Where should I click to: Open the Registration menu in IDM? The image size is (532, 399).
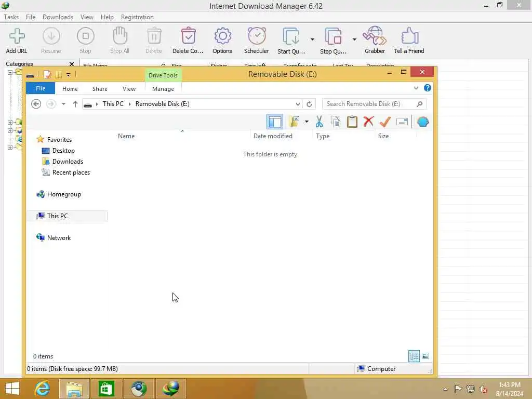point(137,17)
